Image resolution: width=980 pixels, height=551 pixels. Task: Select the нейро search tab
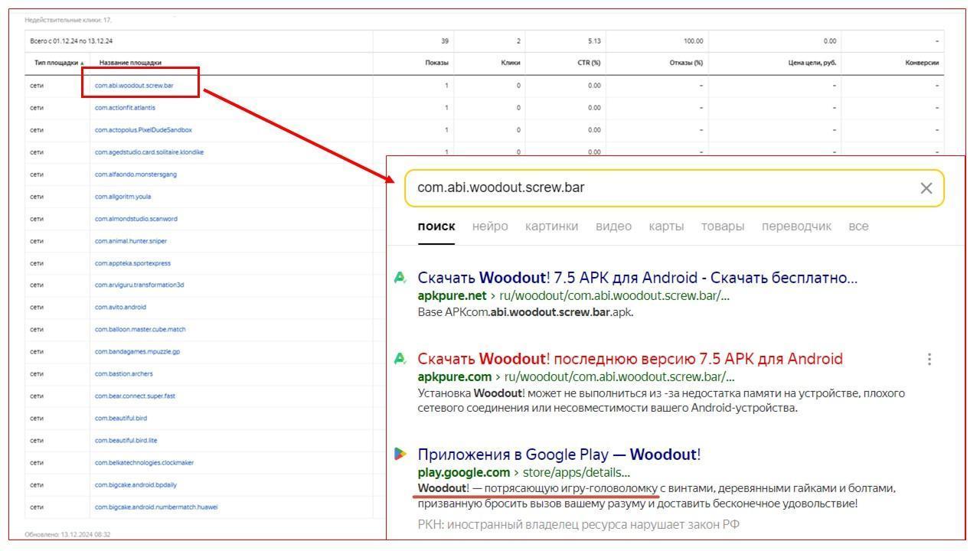490,227
